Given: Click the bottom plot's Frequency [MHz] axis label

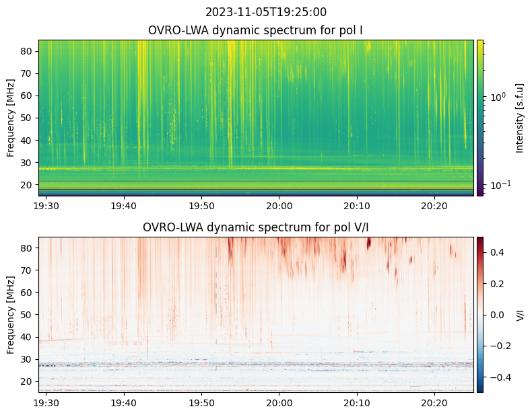Looking at the screenshot, I should [11, 314].
